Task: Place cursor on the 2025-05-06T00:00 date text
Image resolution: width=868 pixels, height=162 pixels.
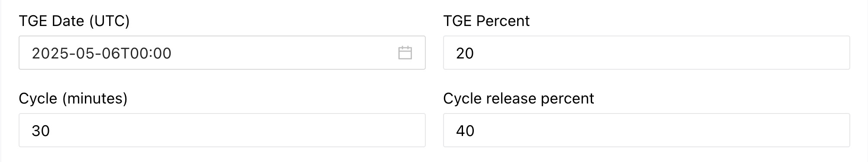Action: [x=101, y=53]
